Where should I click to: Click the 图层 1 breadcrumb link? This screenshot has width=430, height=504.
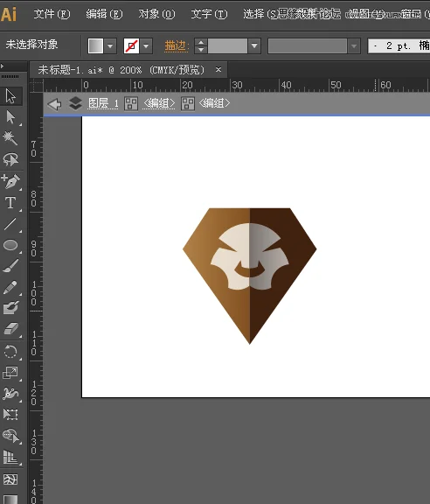(103, 103)
